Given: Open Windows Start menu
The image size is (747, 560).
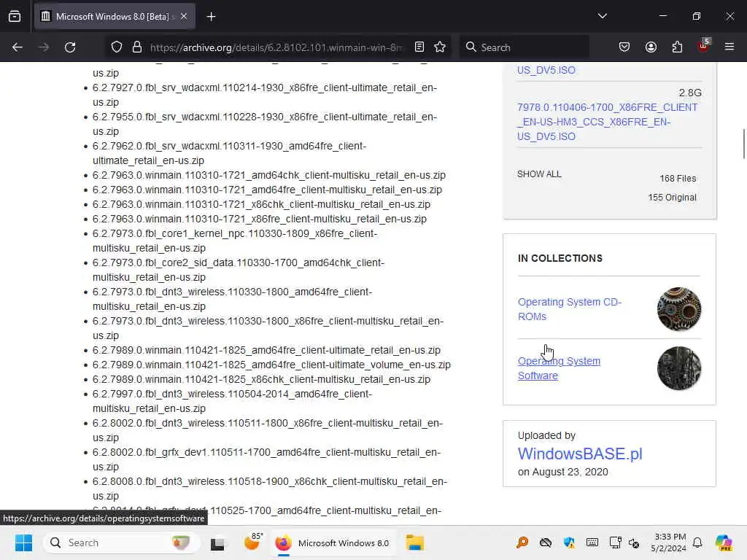Looking at the screenshot, I should pos(23,542).
